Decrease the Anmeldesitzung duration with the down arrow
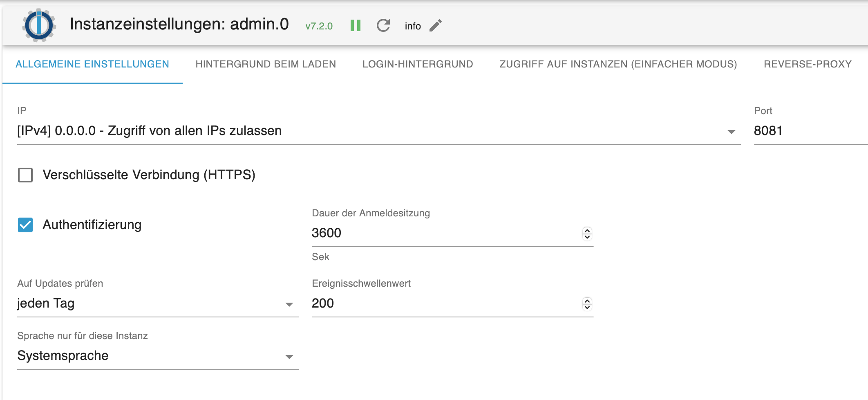The width and height of the screenshot is (868, 400). (587, 237)
